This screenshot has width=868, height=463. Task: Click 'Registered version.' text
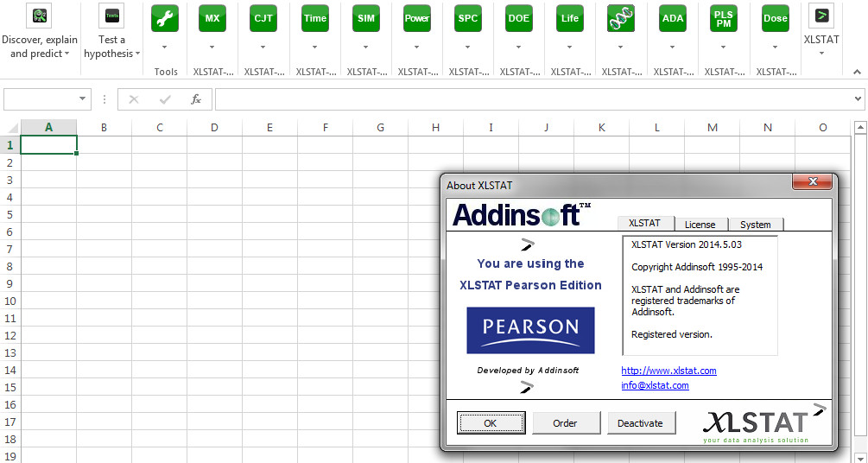[x=672, y=334]
